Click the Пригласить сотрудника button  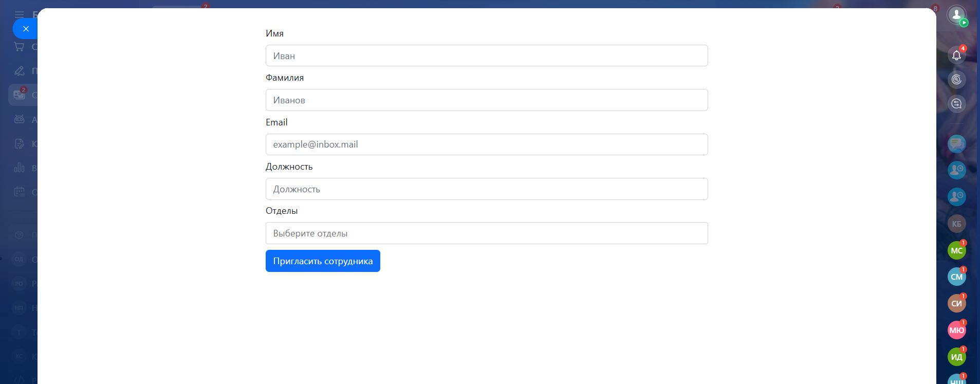point(323,261)
